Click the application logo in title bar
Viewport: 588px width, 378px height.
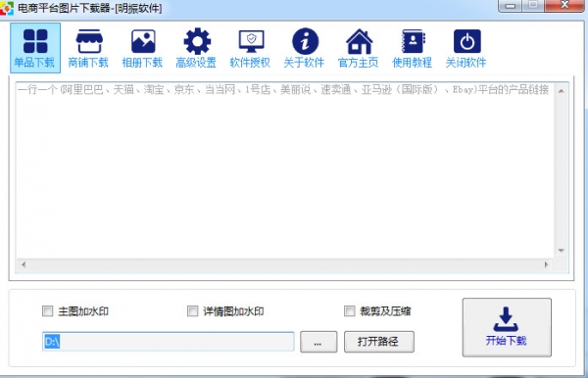7,8
